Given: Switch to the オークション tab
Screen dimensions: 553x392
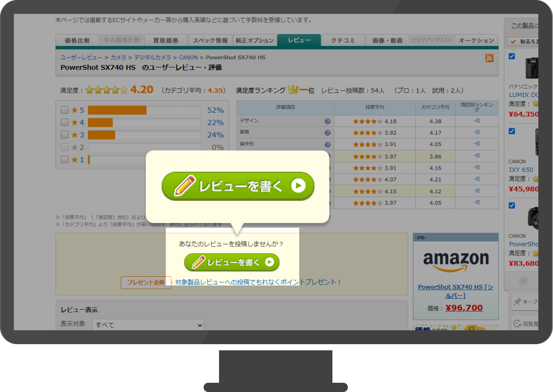Looking at the screenshot, I should coord(476,41).
